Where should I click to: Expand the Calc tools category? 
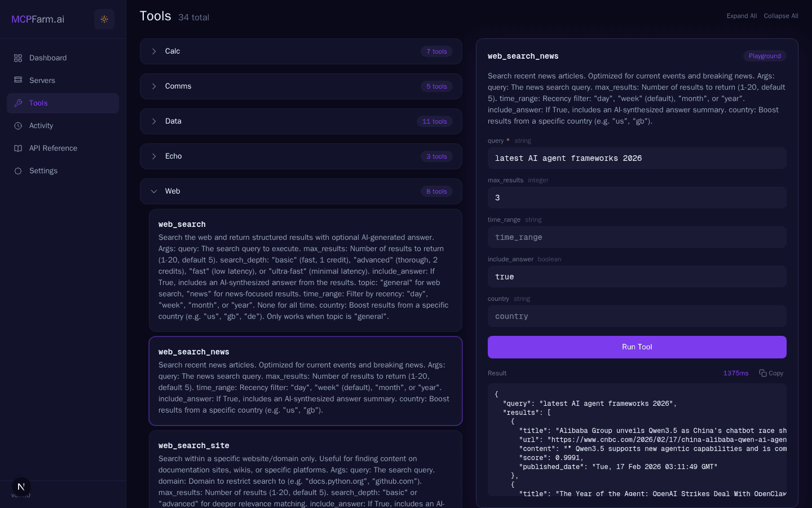click(301, 51)
